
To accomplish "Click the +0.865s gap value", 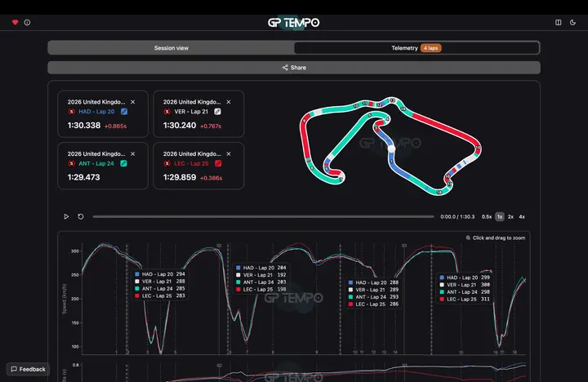I will coord(115,127).
